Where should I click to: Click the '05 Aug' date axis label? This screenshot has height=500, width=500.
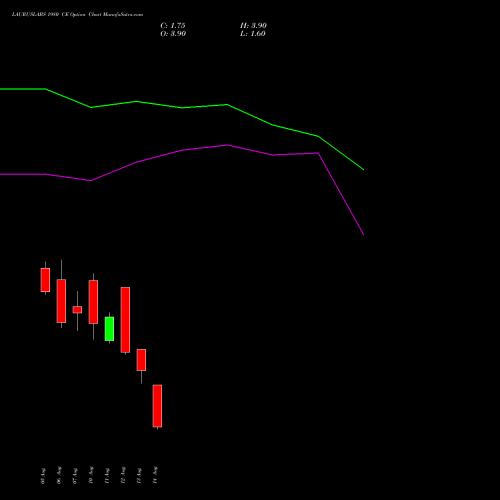(43, 476)
